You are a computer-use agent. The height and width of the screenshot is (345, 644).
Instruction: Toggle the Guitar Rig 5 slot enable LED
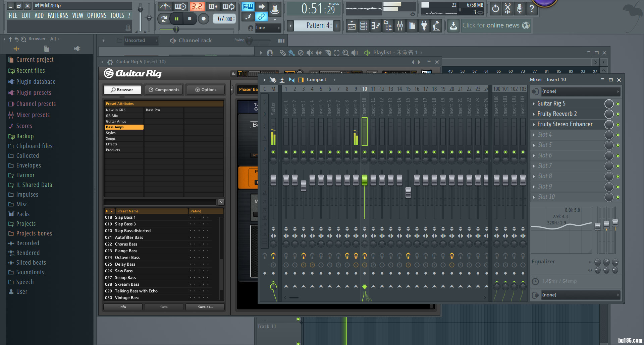coord(618,104)
